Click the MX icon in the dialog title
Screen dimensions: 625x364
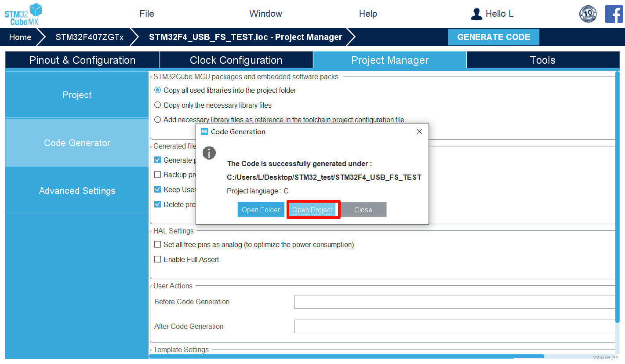click(204, 131)
